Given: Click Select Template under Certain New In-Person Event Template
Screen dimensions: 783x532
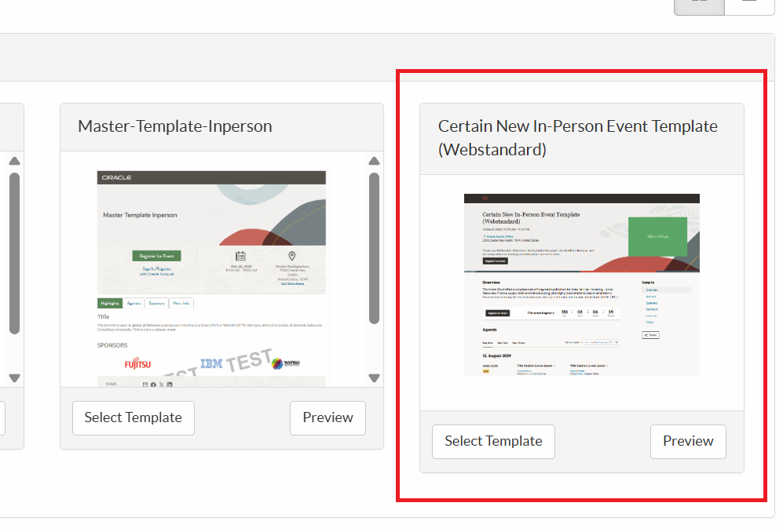Looking at the screenshot, I should point(493,442).
